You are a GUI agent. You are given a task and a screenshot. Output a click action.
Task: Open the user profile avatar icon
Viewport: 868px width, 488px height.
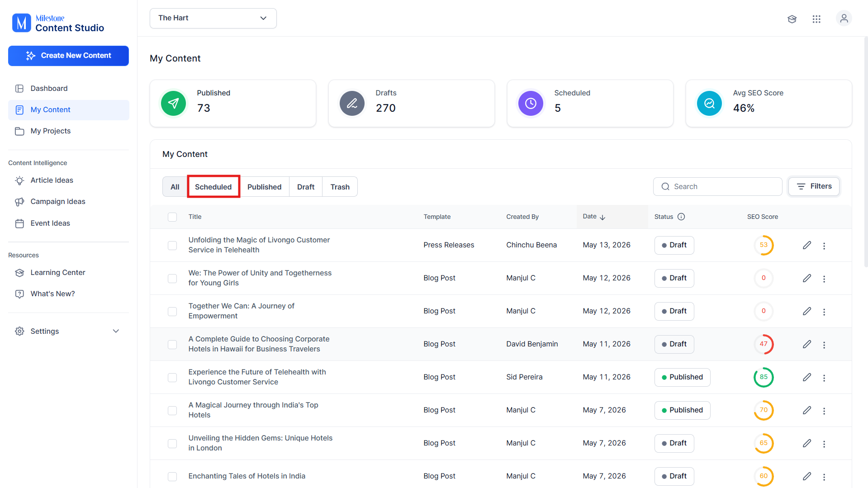click(844, 19)
